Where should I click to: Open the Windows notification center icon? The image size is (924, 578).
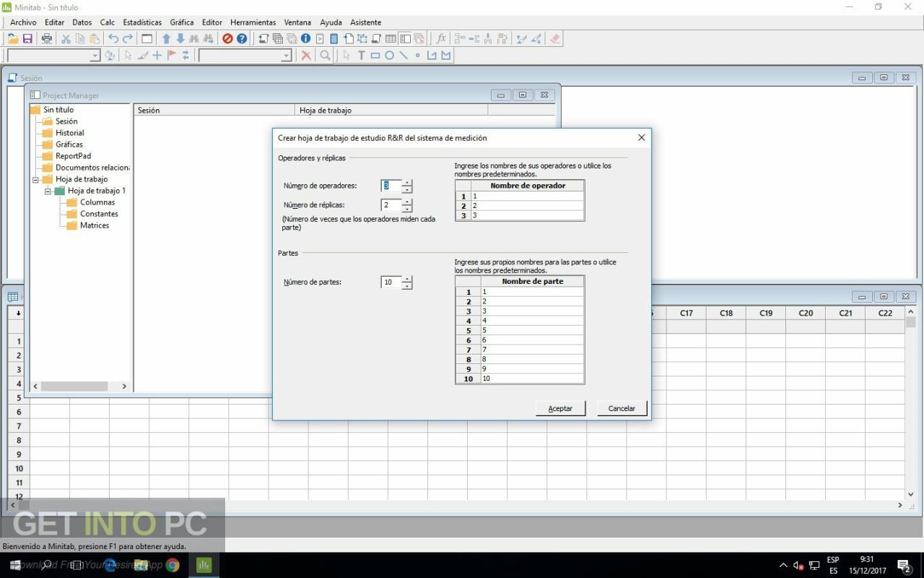click(904, 565)
